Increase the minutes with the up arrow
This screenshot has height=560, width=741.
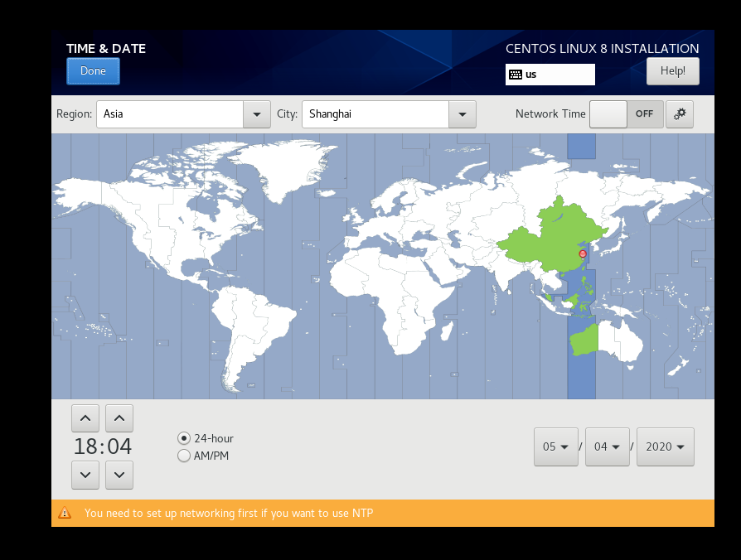119,418
